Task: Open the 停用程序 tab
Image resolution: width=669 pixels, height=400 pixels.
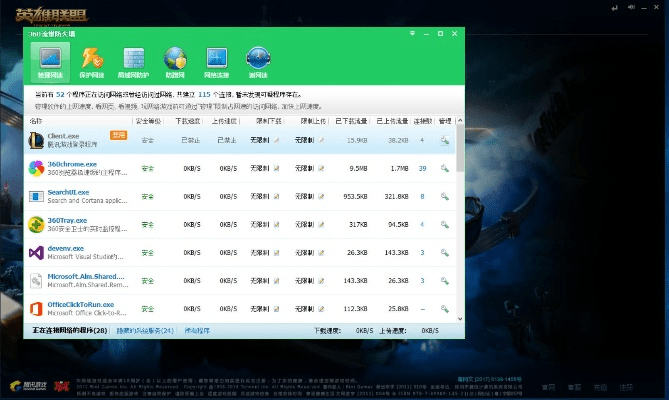Action: [196, 329]
